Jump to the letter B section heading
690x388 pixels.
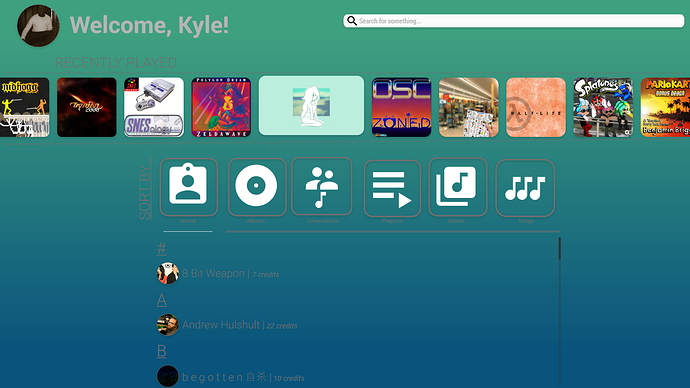click(x=161, y=351)
